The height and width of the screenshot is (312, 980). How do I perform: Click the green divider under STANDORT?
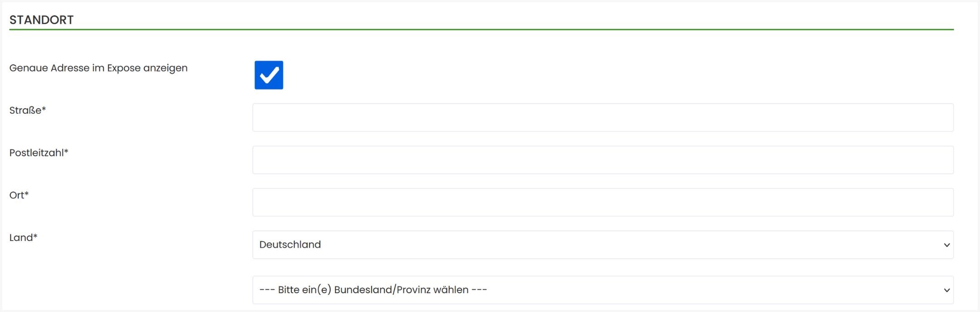481,29
